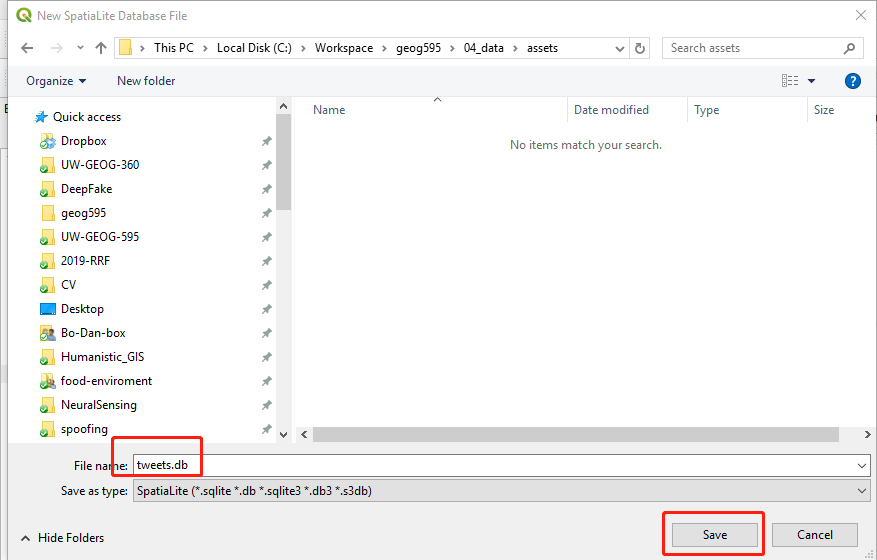Open the Dropbox quick access folder

pos(83,141)
